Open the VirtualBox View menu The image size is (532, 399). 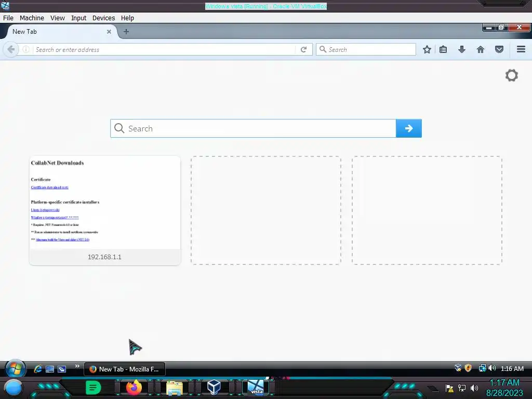[58, 18]
